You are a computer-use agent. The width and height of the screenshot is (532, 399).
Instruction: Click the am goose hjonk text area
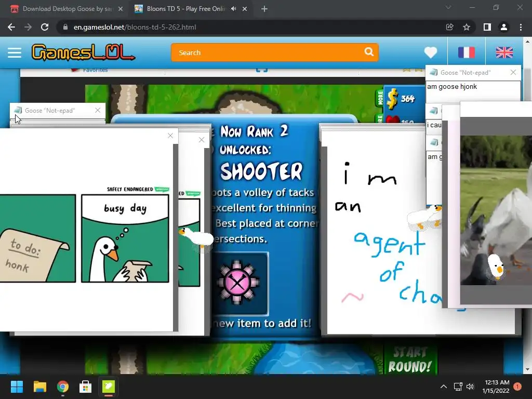click(x=473, y=91)
